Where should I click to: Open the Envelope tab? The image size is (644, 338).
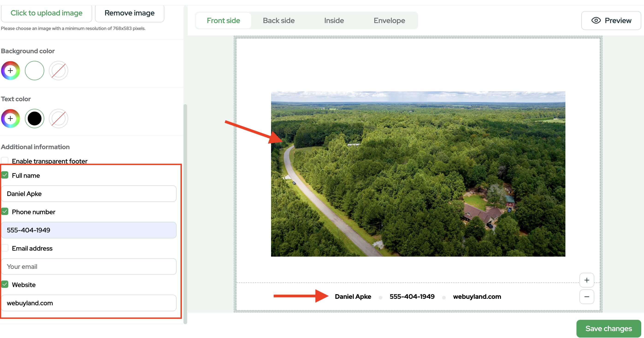pos(389,21)
